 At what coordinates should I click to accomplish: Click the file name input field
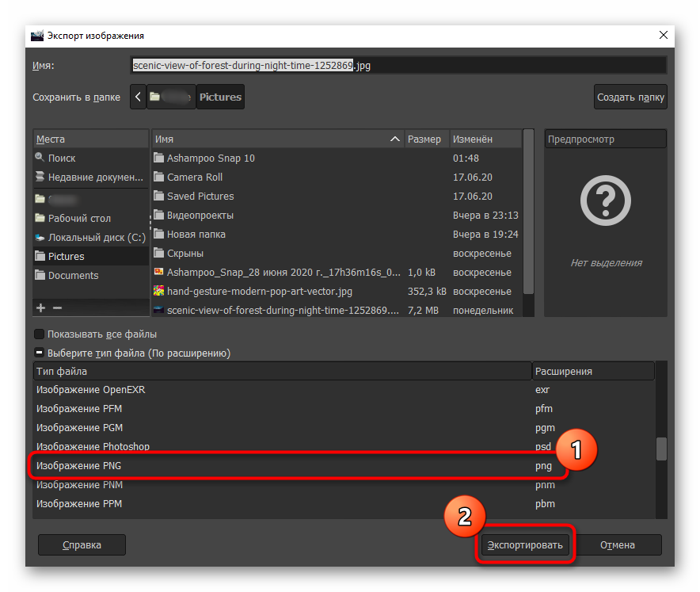click(396, 66)
